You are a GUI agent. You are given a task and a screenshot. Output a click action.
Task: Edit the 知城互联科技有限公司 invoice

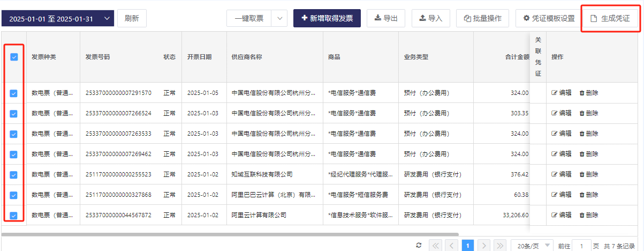click(562, 174)
